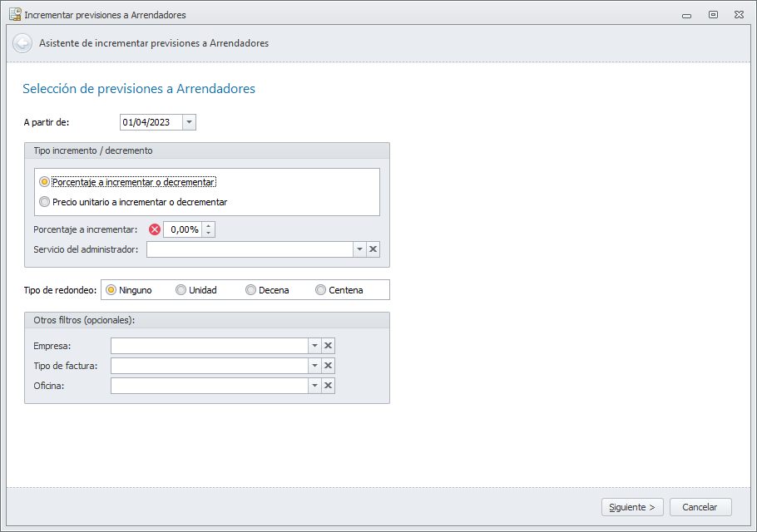
Task: Expand the Tipo de factura dropdown
Action: pos(314,366)
